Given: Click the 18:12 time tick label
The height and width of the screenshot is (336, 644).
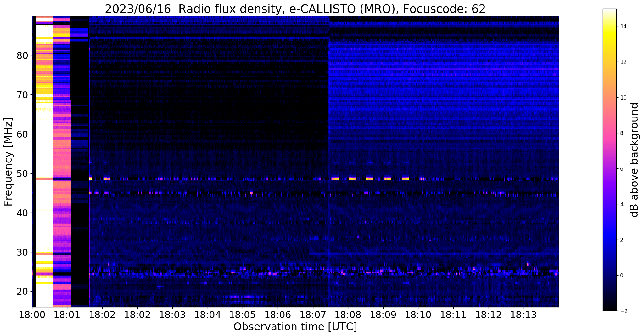Looking at the screenshot, I should pyautogui.click(x=488, y=315).
